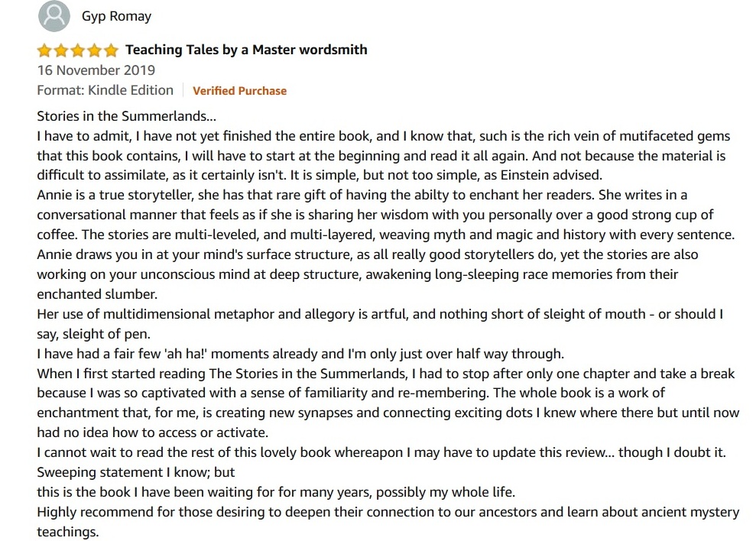Click the line about 'ah ha!' moments
Screen dimensions: 756x541
coord(300,353)
